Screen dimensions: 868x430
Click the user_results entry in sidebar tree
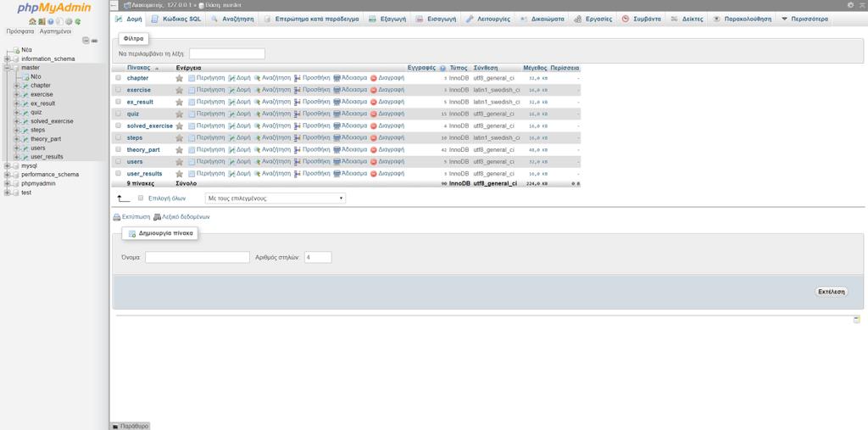click(x=47, y=157)
